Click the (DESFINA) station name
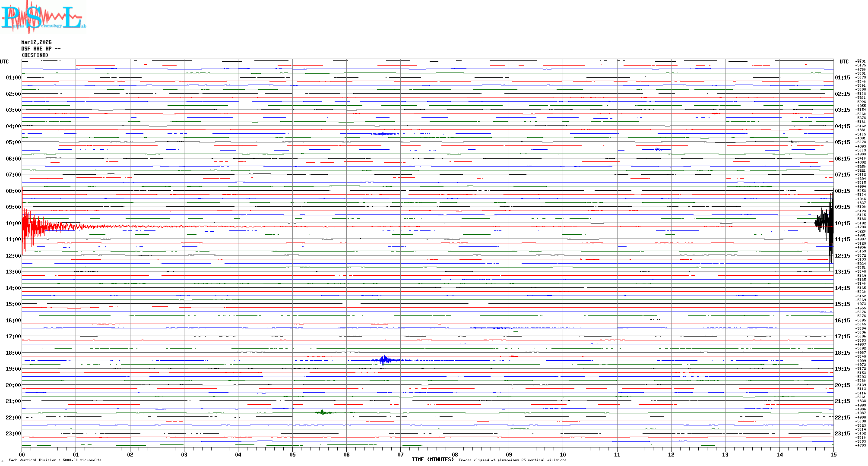 (35, 55)
